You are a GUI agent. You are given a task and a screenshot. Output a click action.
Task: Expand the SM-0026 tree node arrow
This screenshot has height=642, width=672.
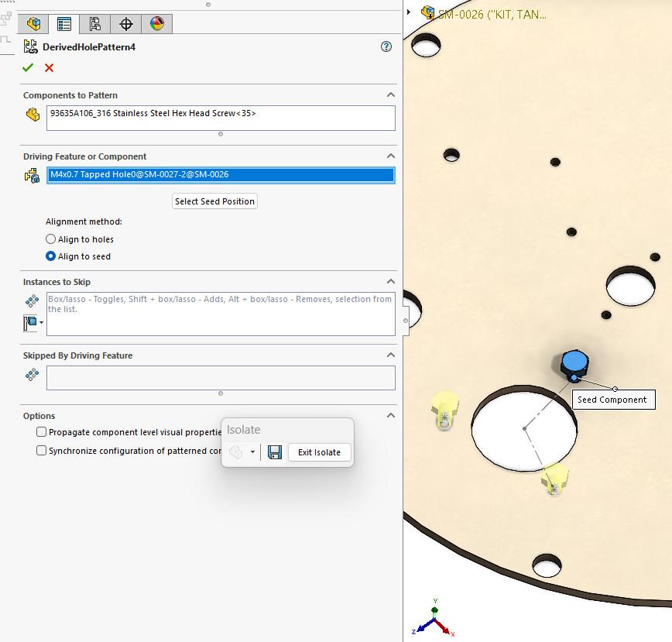(x=410, y=12)
